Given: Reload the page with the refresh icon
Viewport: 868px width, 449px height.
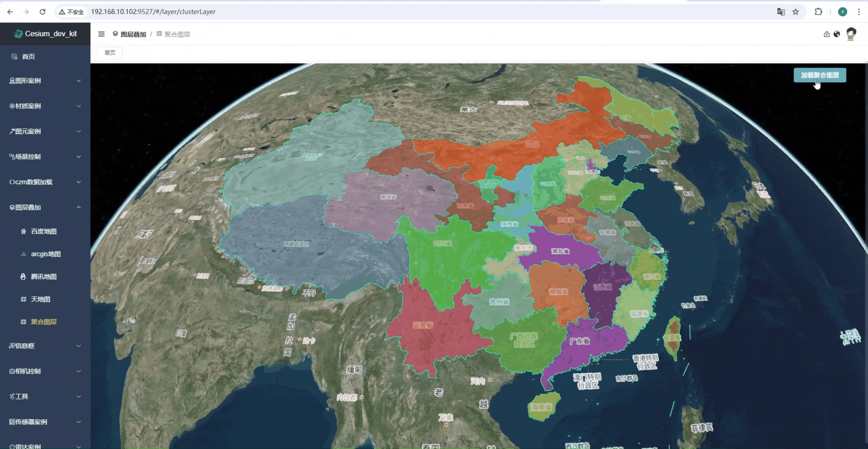Looking at the screenshot, I should (x=42, y=12).
